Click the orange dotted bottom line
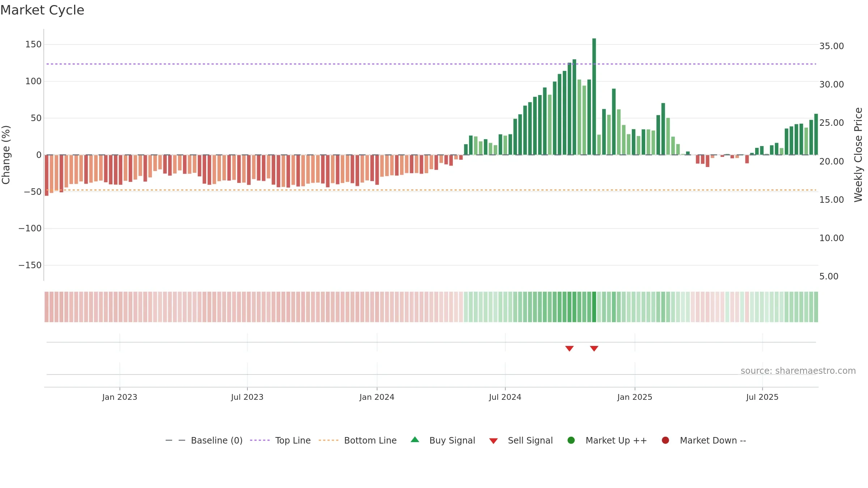The height and width of the screenshot is (488, 868). click(431, 190)
